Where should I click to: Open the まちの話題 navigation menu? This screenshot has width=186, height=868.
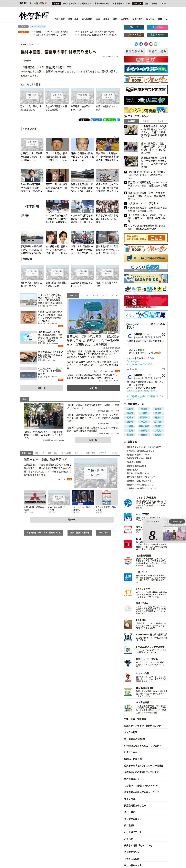[x=87, y=19]
